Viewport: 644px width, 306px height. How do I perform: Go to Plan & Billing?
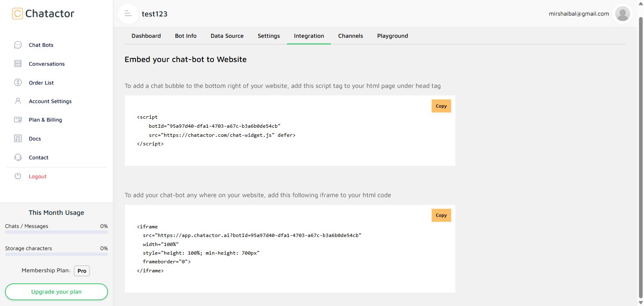[x=45, y=120]
